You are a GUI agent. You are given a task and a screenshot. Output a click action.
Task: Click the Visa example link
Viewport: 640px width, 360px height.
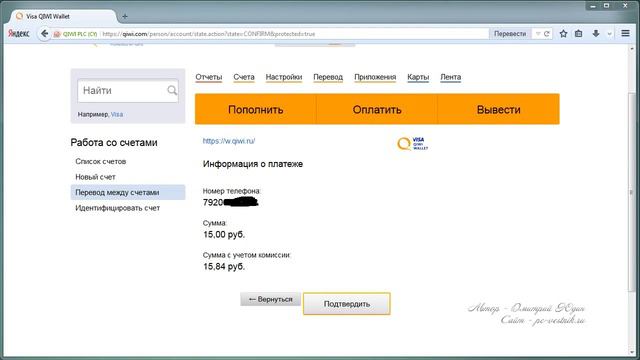tap(117, 114)
